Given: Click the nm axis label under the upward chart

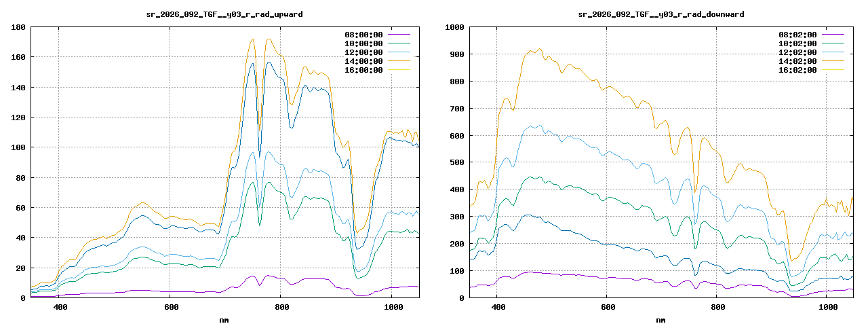Looking at the screenshot, I should tap(224, 319).
